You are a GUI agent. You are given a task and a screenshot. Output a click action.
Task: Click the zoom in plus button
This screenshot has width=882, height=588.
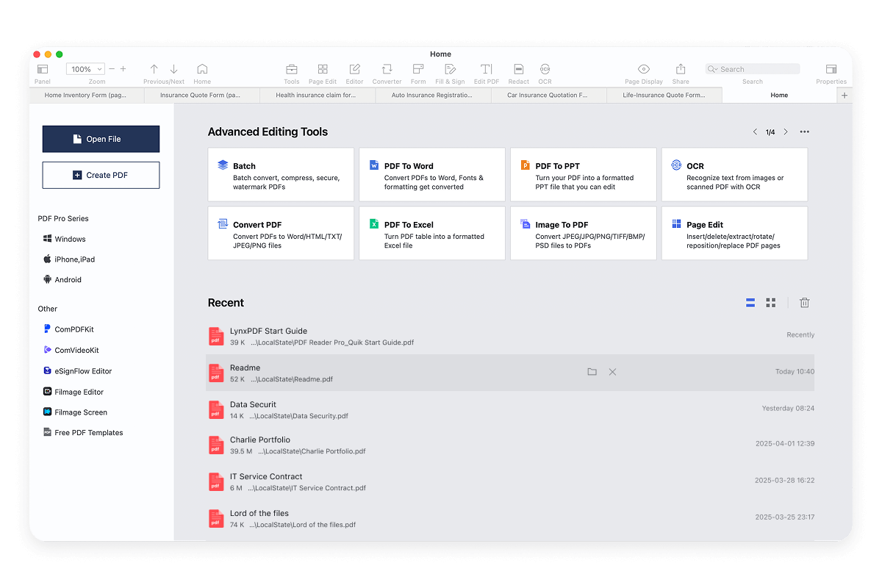coord(123,69)
